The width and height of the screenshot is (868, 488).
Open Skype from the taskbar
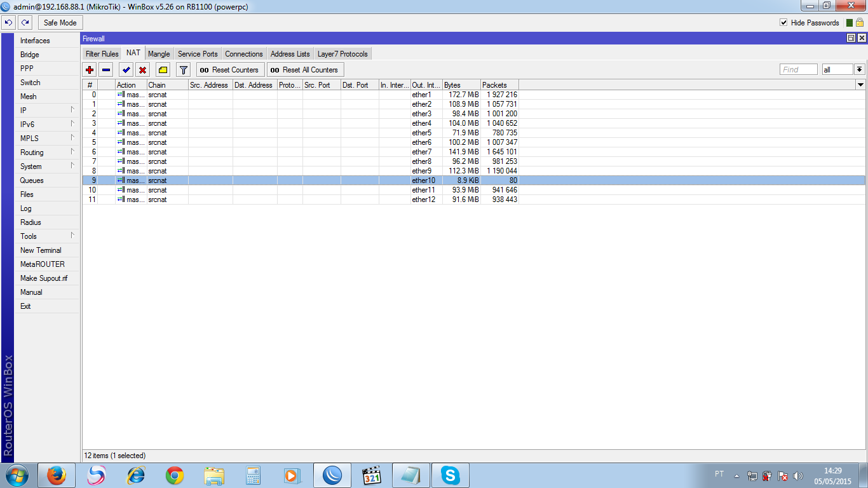(451, 475)
